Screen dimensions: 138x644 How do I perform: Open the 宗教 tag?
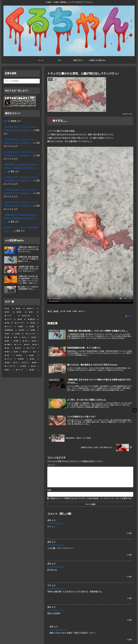[x=35, y=337]
